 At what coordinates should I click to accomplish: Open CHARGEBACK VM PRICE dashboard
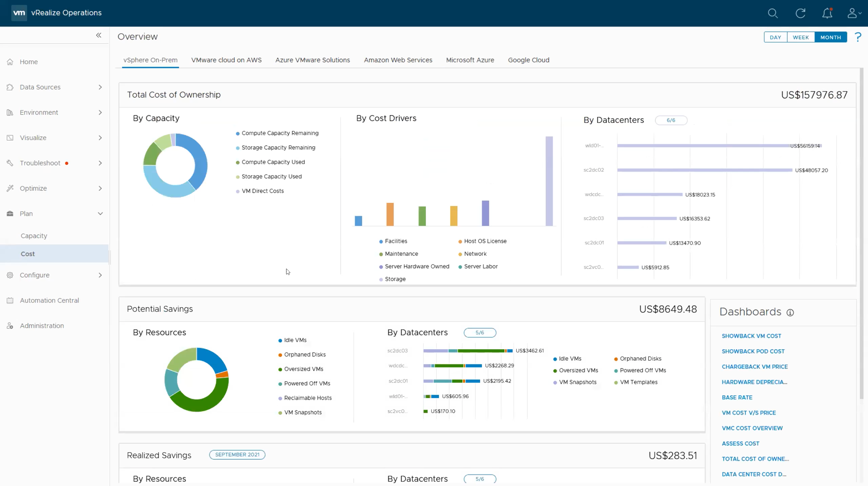point(755,367)
